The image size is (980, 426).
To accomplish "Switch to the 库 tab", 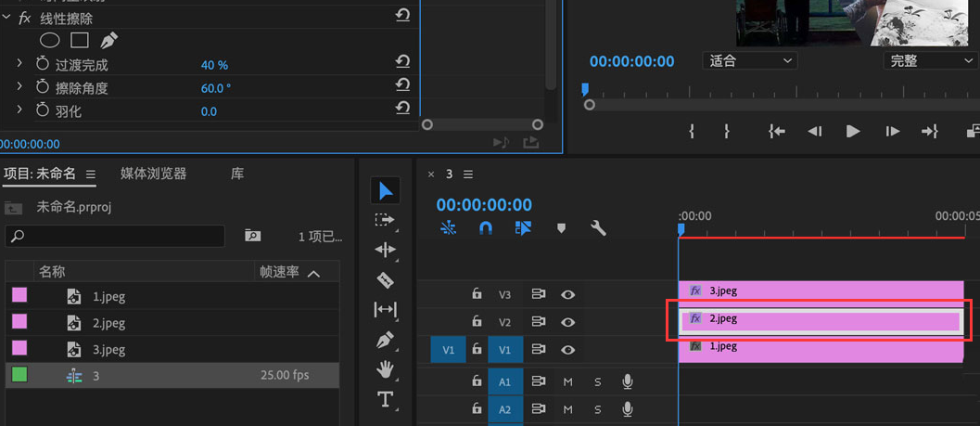I will point(237,174).
